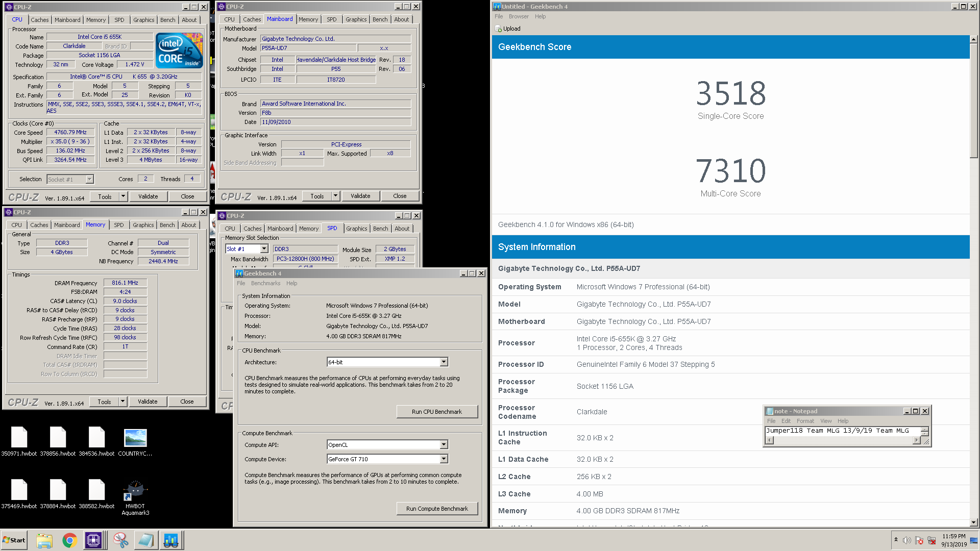Viewport: 980px width, 551px height.
Task: Switch to the CPU-Z taskbar button
Action: click(94, 540)
